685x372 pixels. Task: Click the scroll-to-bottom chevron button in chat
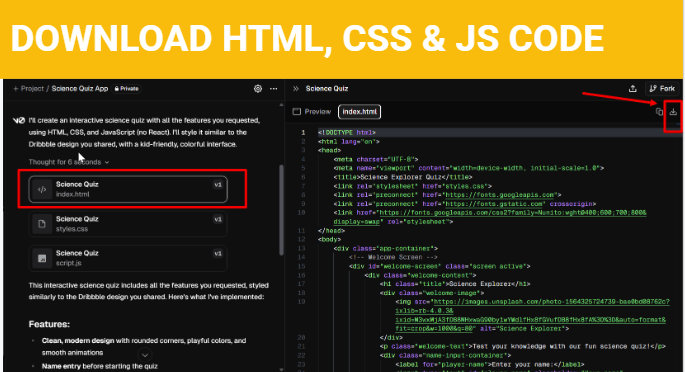coord(145,355)
